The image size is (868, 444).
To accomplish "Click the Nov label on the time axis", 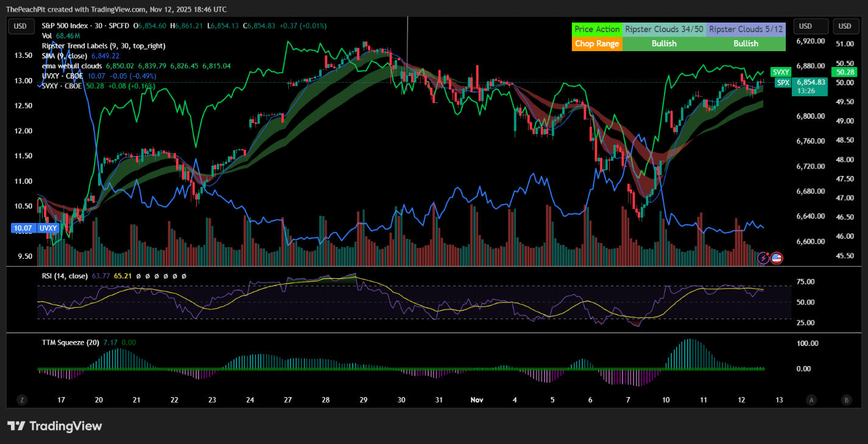I will 477,400.
